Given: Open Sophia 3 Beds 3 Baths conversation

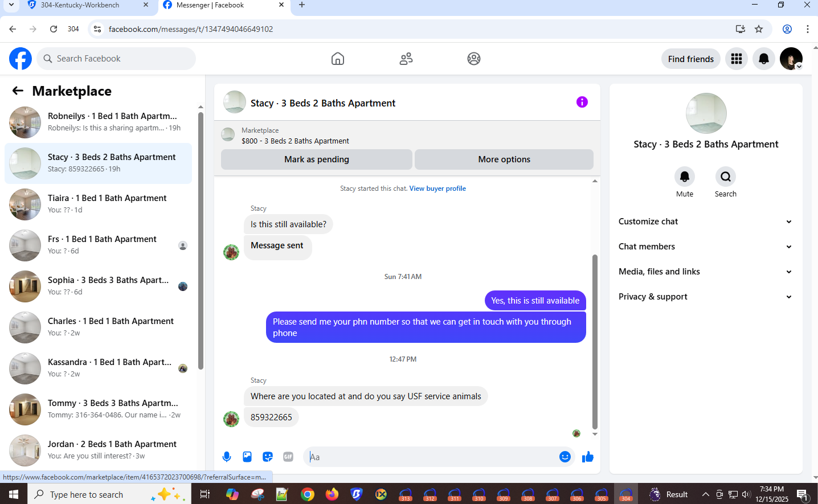Looking at the screenshot, I should (x=99, y=286).
